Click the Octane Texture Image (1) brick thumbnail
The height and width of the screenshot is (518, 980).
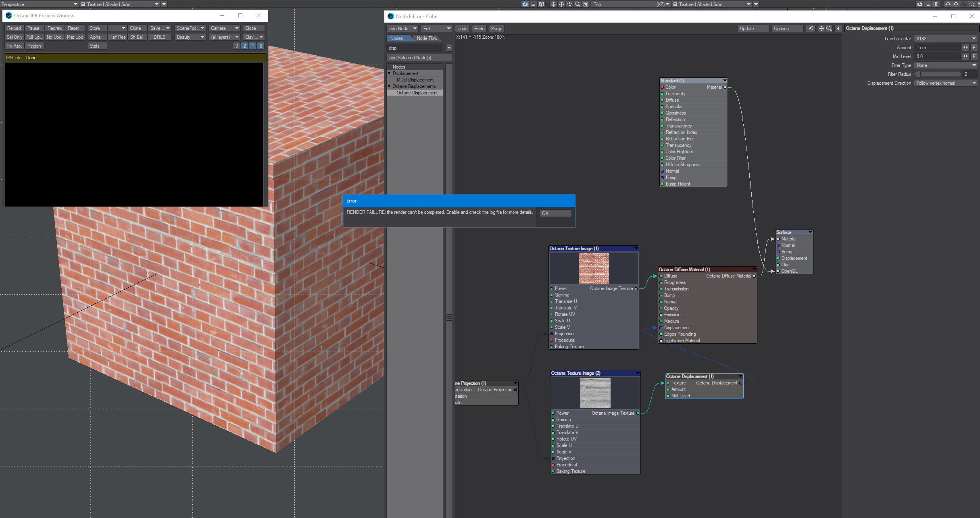coord(594,268)
